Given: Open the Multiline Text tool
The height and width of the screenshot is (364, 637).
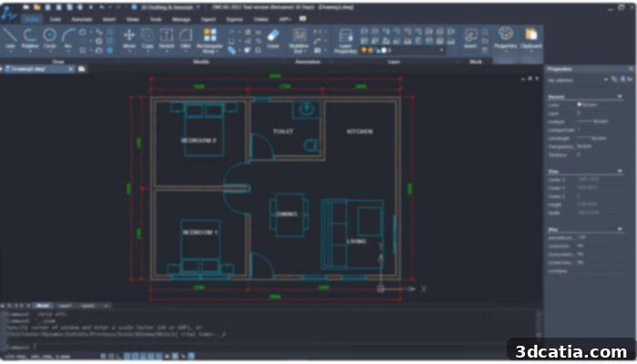Looking at the screenshot, I should (299, 40).
